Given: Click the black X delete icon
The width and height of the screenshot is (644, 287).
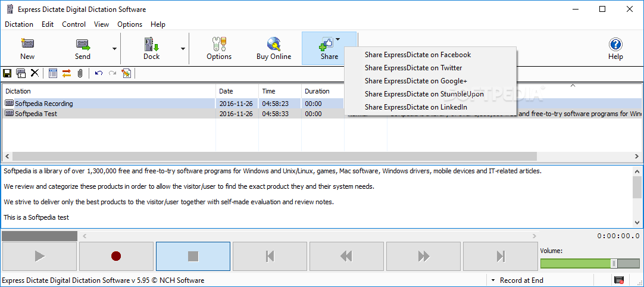Looking at the screenshot, I should (x=35, y=73).
